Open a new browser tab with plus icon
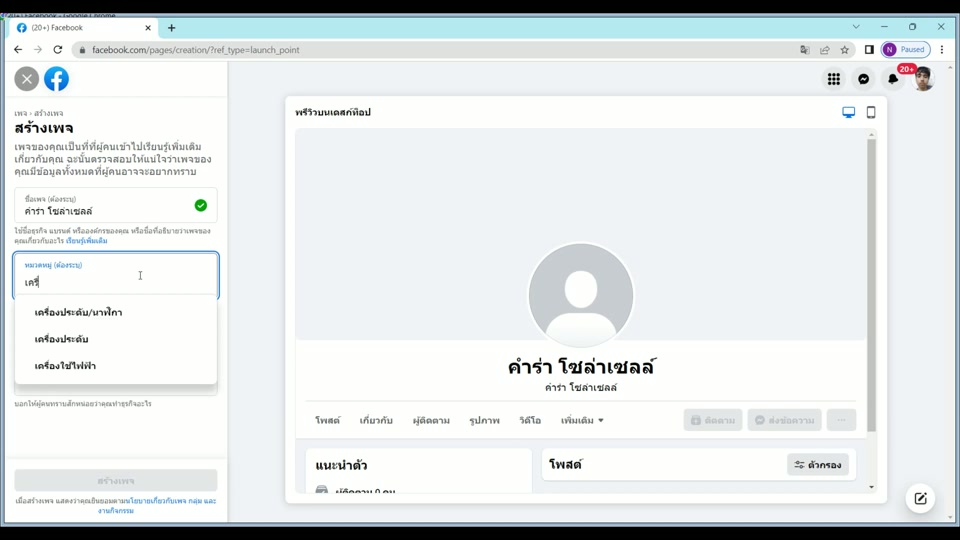 [x=171, y=28]
